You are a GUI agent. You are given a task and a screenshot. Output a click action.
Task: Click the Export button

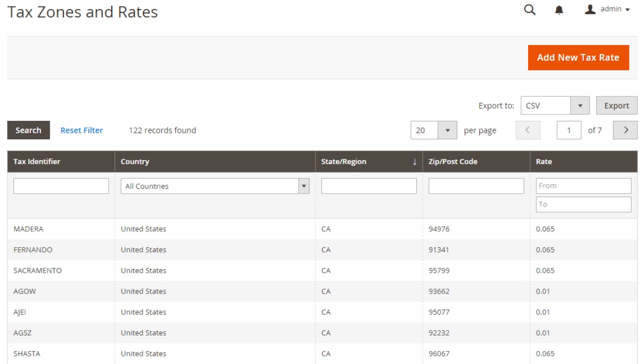pos(617,105)
